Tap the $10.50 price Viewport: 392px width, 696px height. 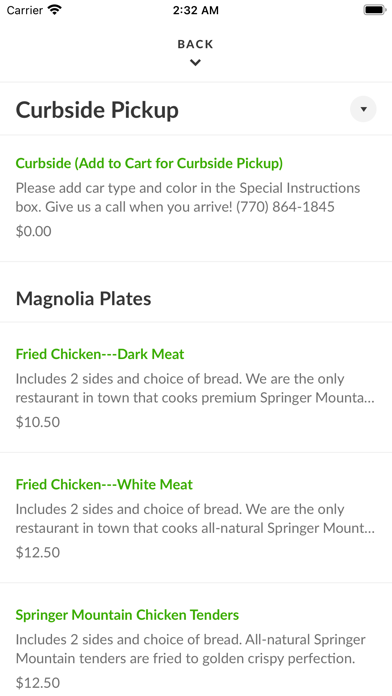(x=38, y=422)
